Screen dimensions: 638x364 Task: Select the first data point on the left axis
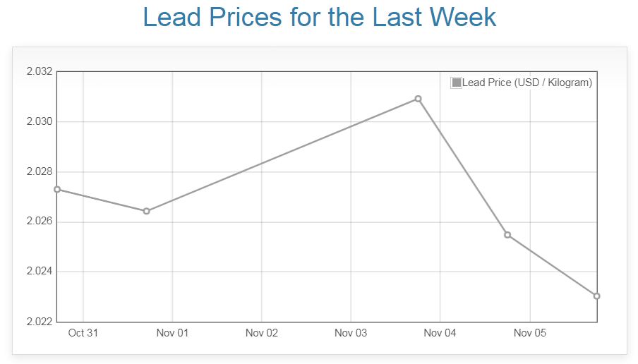tap(57, 189)
